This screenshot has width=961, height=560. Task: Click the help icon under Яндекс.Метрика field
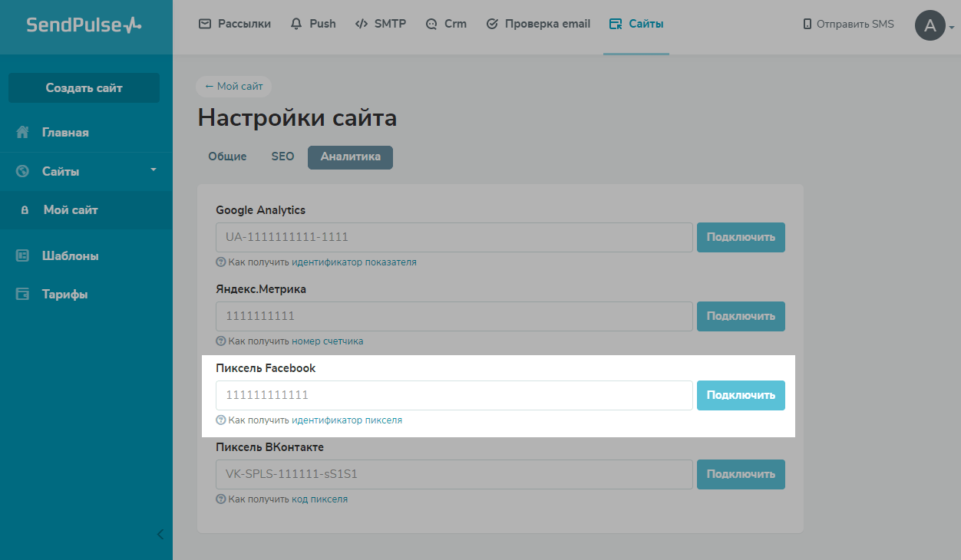(221, 341)
